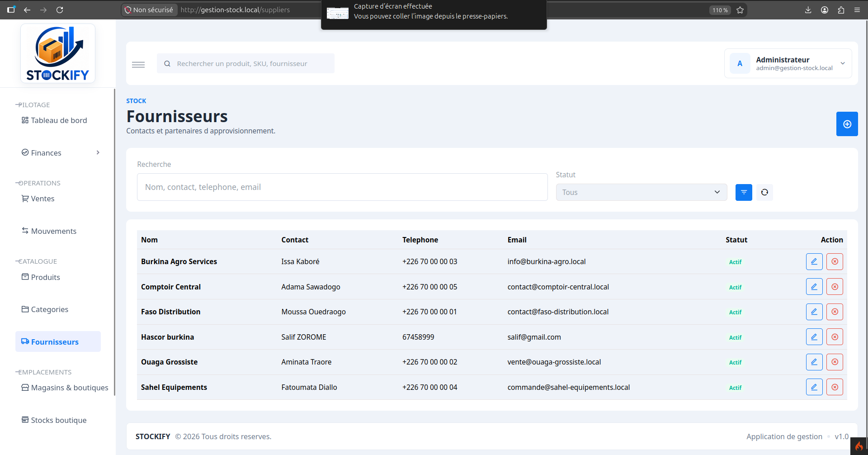
Task: Click the add supplier plus button
Action: [x=847, y=124]
